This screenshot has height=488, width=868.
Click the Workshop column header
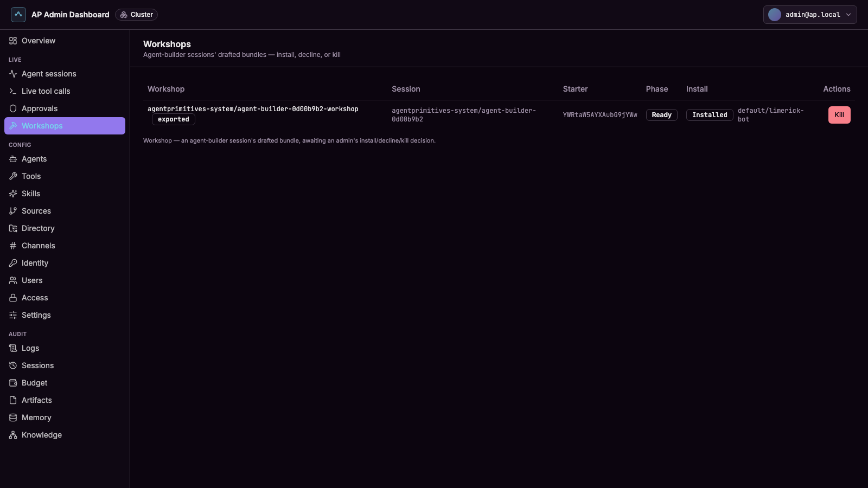[x=166, y=89]
